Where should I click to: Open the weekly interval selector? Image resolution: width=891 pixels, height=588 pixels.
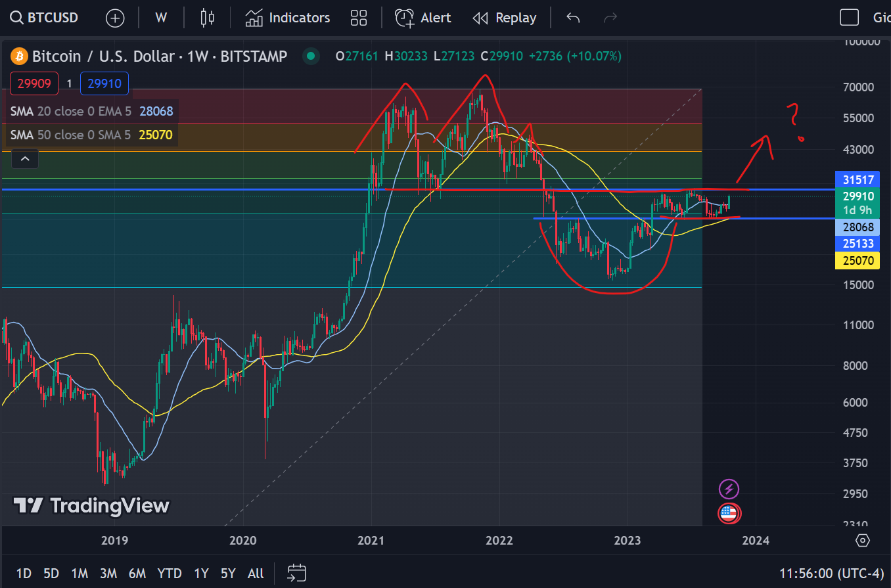tap(161, 18)
